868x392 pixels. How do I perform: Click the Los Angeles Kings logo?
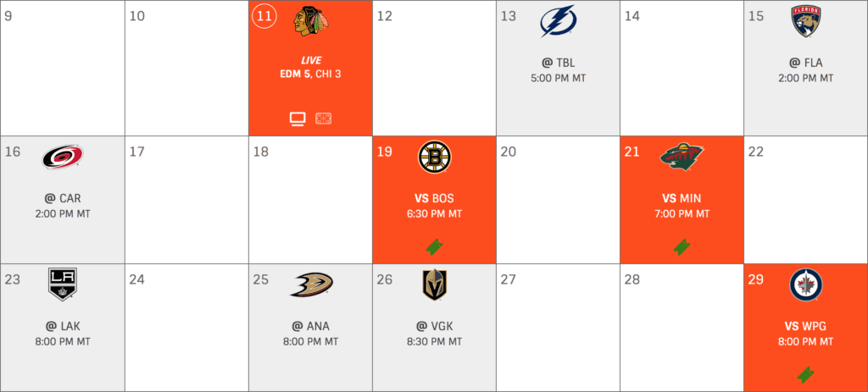point(62,284)
